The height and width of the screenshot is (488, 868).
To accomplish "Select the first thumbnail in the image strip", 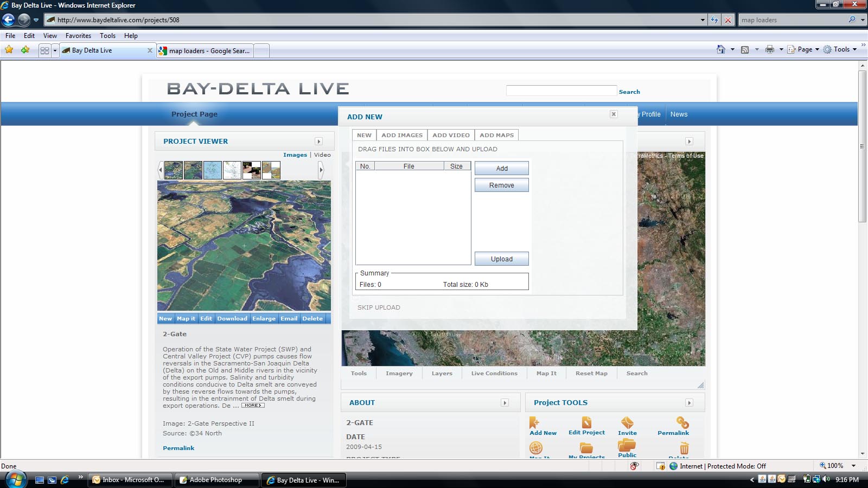I will [174, 170].
